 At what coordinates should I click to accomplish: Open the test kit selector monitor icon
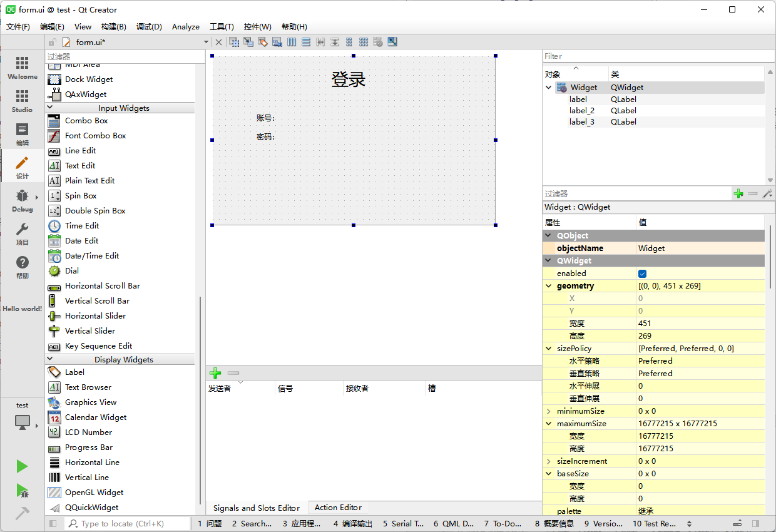pyautogui.click(x=23, y=422)
